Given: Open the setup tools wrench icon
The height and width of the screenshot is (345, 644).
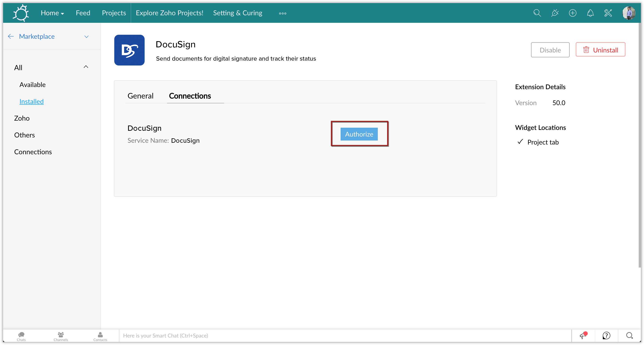Looking at the screenshot, I should click(x=608, y=13).
